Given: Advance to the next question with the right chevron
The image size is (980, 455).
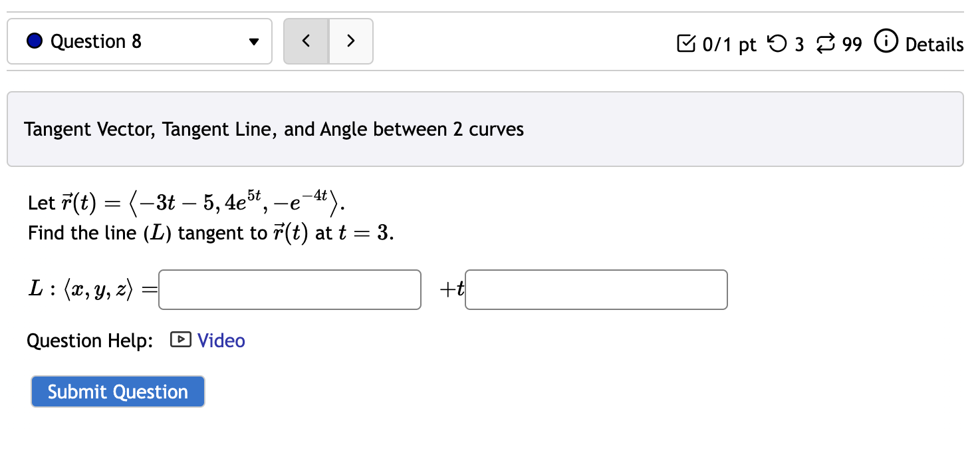Looking at the screenshot, I should coord(350,41).
